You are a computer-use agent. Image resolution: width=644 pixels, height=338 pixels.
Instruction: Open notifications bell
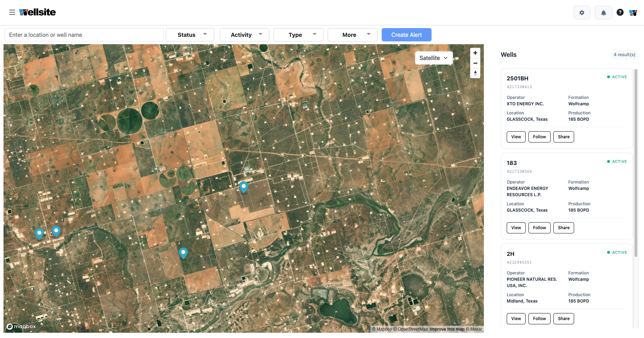click(604, 13)
